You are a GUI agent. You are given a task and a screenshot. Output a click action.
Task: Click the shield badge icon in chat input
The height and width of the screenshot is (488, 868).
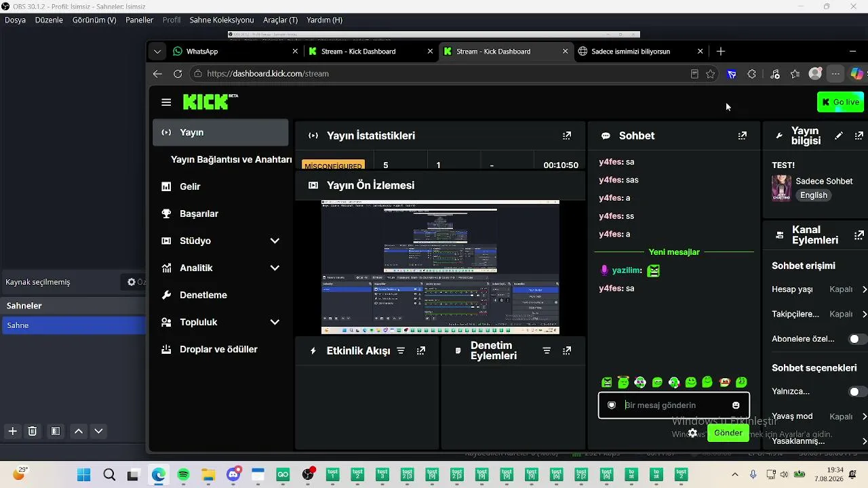click(x=611, y=405)
